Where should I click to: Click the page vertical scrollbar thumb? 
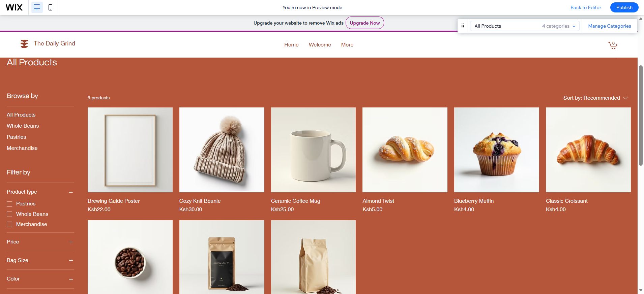point(641,115)
